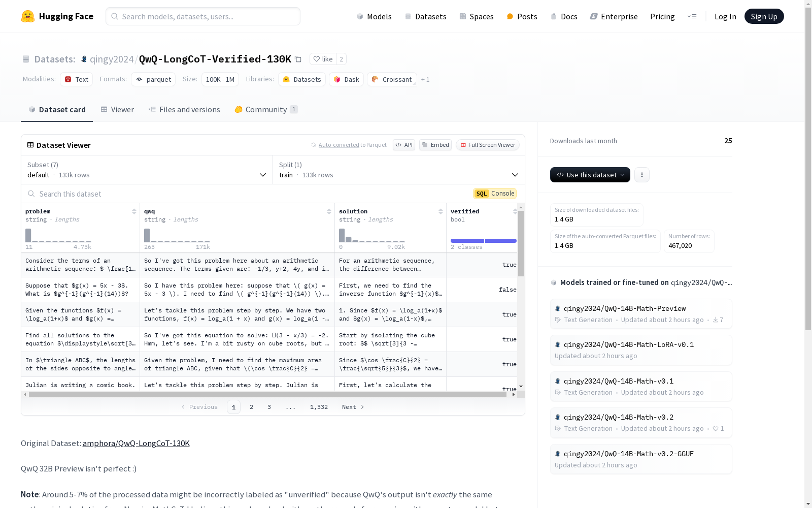812x508 pixels.
Task: Click the Datasets library tag
Action: pos(302,79)
